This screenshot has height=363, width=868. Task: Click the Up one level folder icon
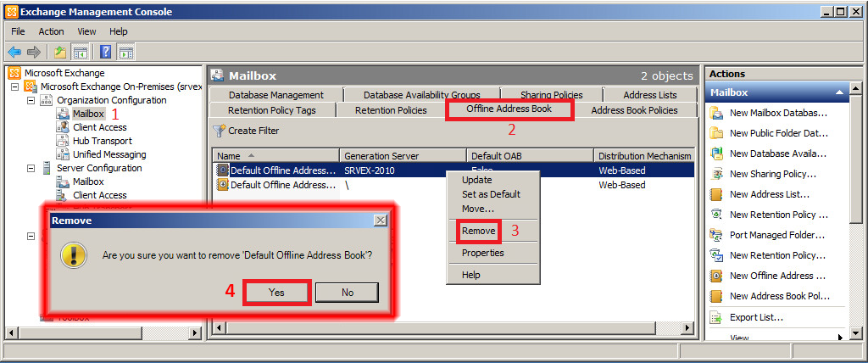click(60, 53)
